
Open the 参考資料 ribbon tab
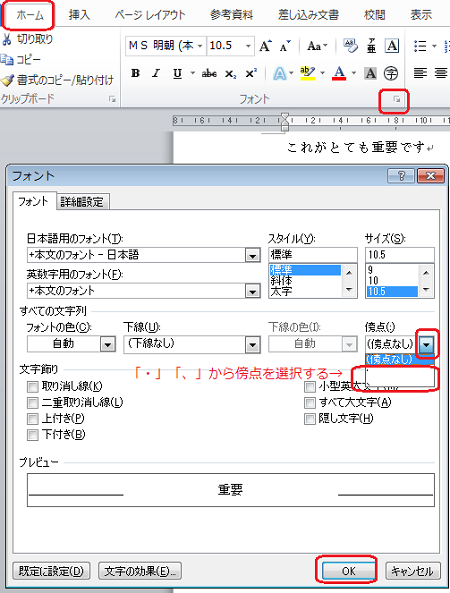231,15
